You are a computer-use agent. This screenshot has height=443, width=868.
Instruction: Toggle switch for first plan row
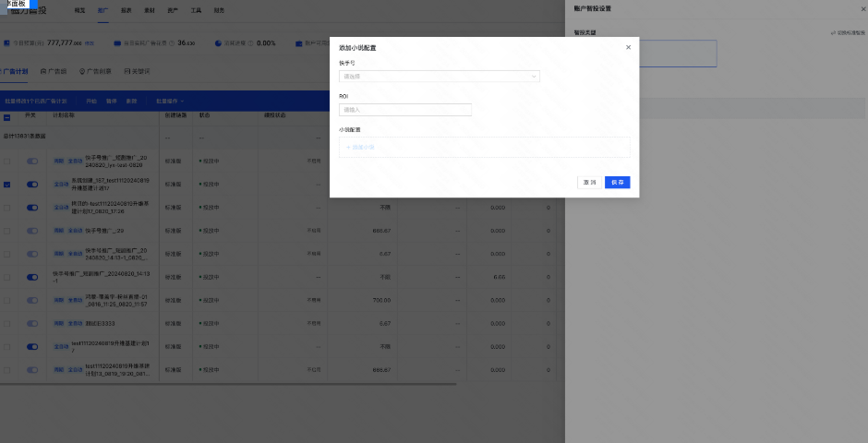(32, 161)
